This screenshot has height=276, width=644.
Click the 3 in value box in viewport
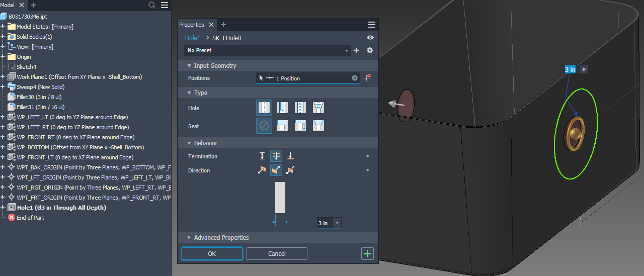(571, 69)
